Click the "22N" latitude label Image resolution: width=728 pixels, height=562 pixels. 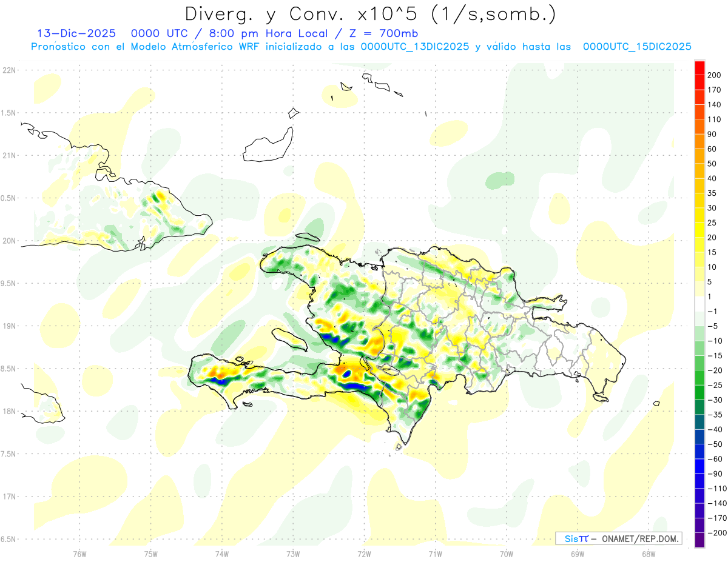(x=8, y=70)
